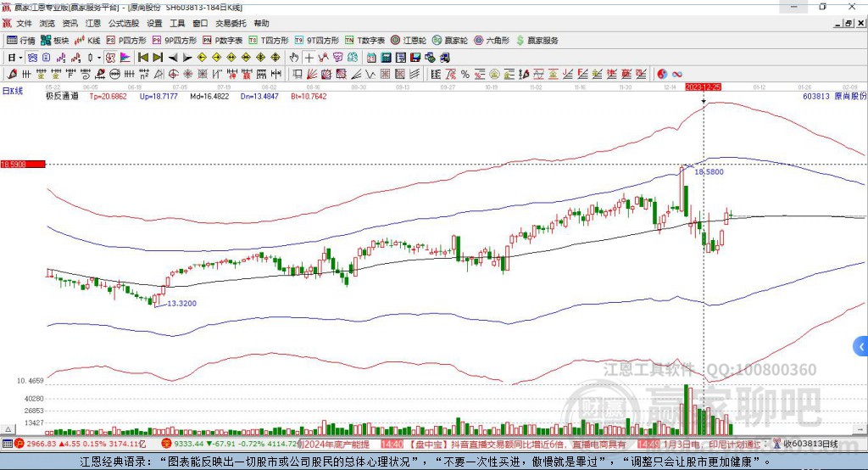This screenshot has width=868, height=470.
Task: Step right with black right arrow
Action: pos(187,58)
